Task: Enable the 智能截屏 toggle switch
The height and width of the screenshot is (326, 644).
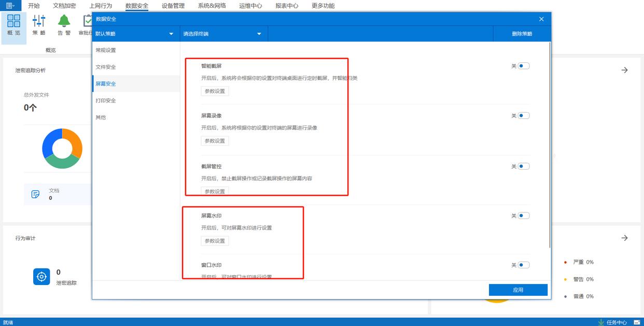Action: pyautogui.click(x=523, y=66)
